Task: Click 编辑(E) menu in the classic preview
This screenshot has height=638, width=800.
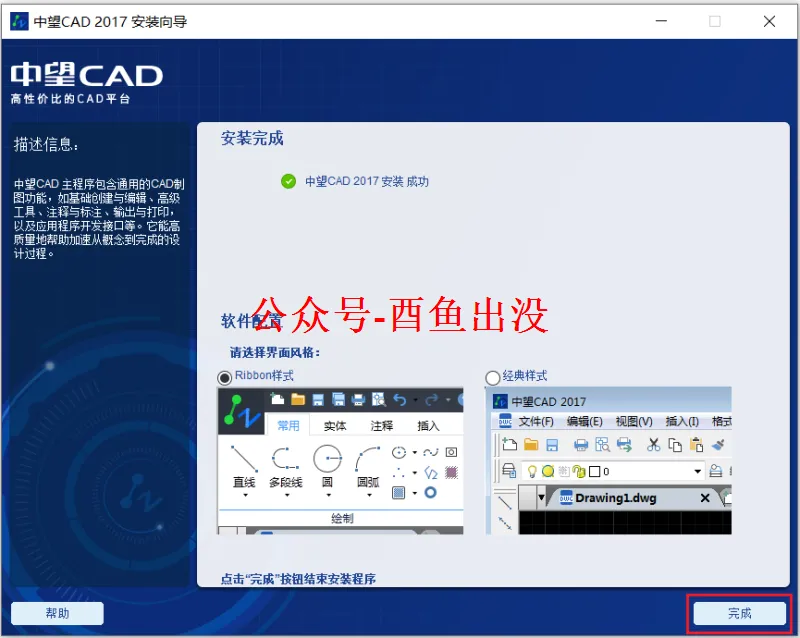Action: tap(584, 422)
